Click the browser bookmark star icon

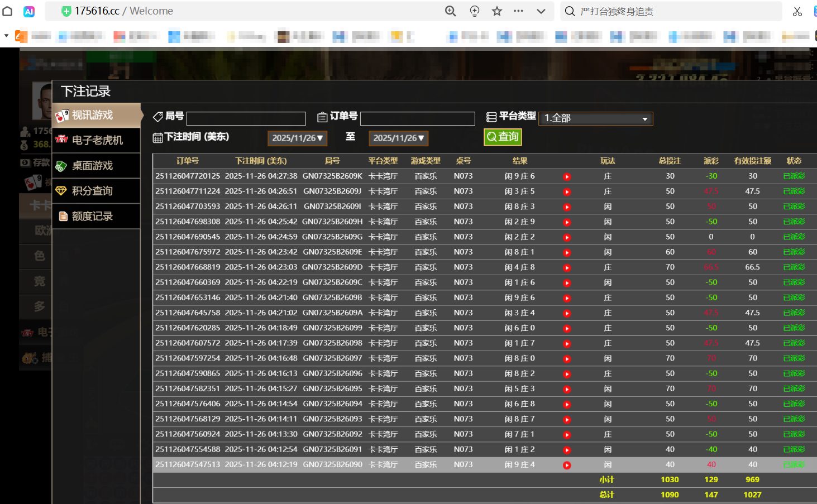click(496, 11)
